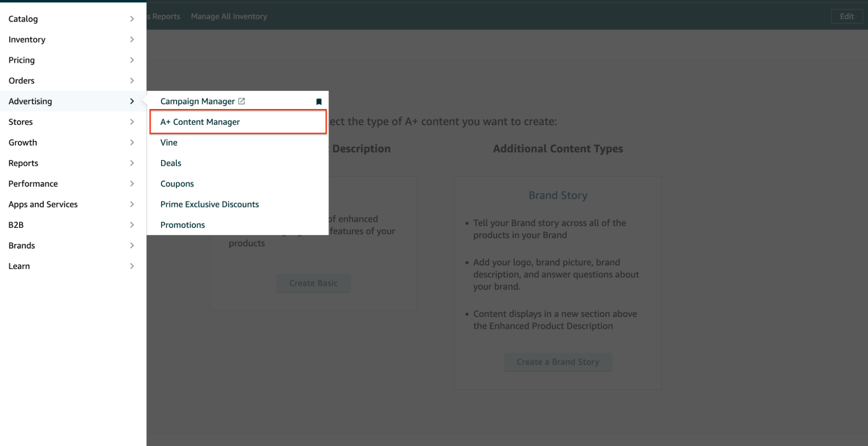Click the Stores chevron arrow
868x446 pixels.
tap(132, 122)
